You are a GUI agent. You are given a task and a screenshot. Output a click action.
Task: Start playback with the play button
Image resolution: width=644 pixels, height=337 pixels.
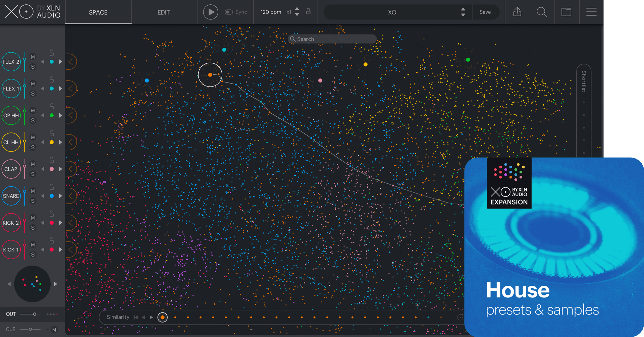click(211, 12)
